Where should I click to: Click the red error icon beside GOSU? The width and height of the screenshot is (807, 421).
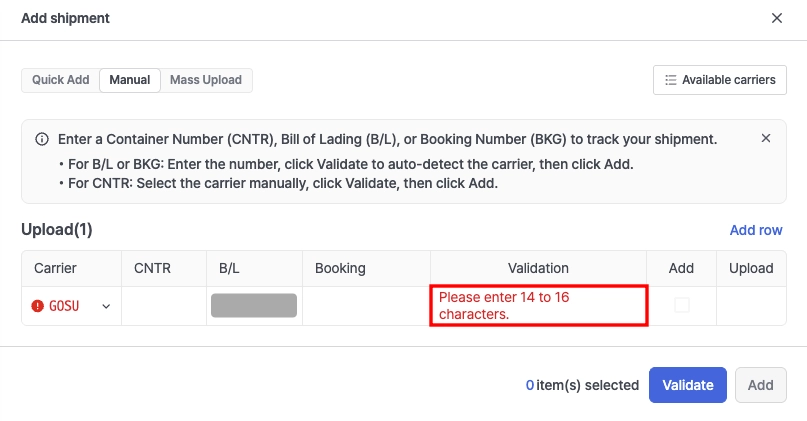click(37, 306)
